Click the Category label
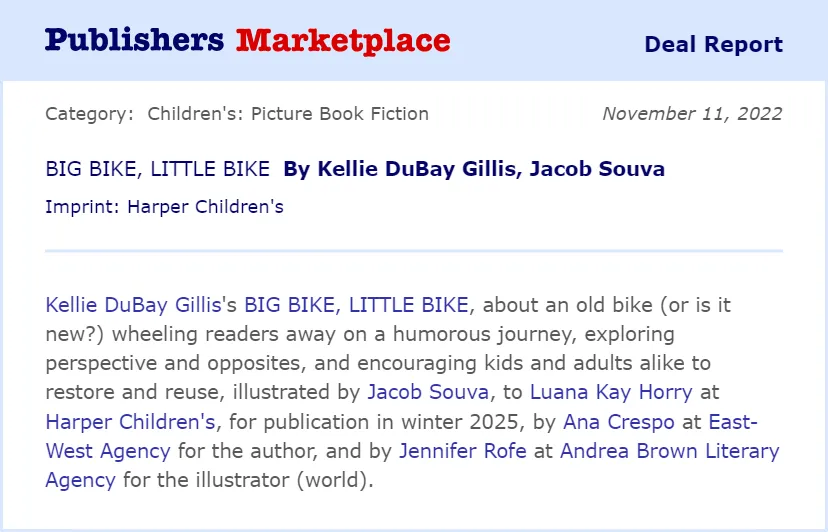This screenshot has width=828, height=532. point(90,114)
